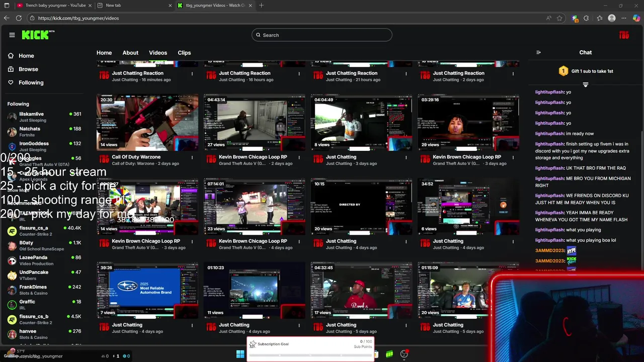
Task: Open browser profile avatar
Action: coord(612,18)
